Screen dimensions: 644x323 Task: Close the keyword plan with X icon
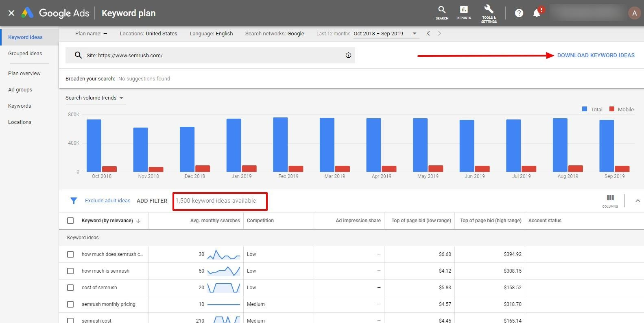tap(11, 13)
